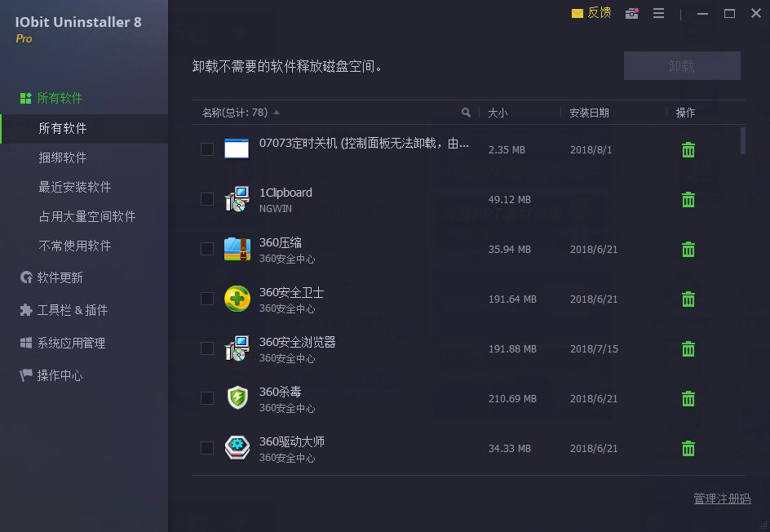Check the 1Clipboard checkbox
Viewport: 770px width, 532px height.
pos(206,199)
